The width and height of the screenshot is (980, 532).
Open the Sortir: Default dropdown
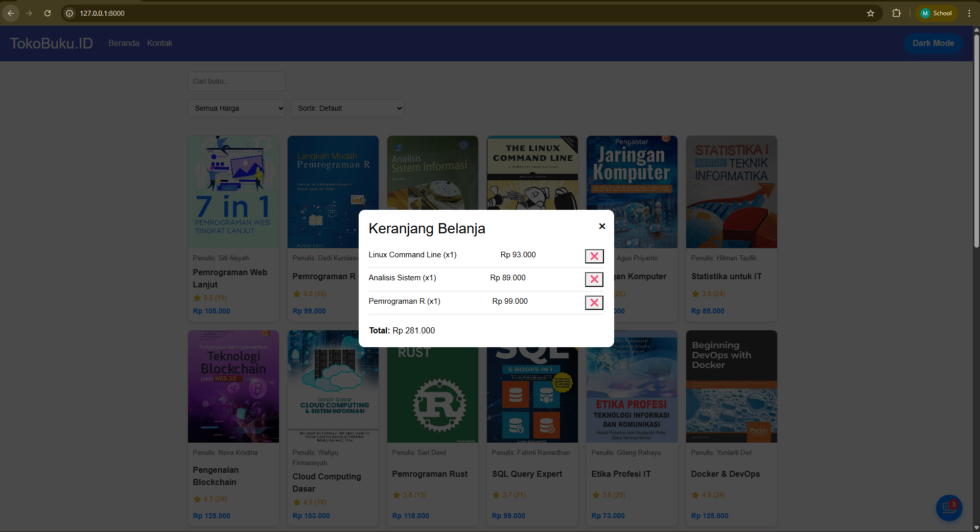tap(347, 108)
